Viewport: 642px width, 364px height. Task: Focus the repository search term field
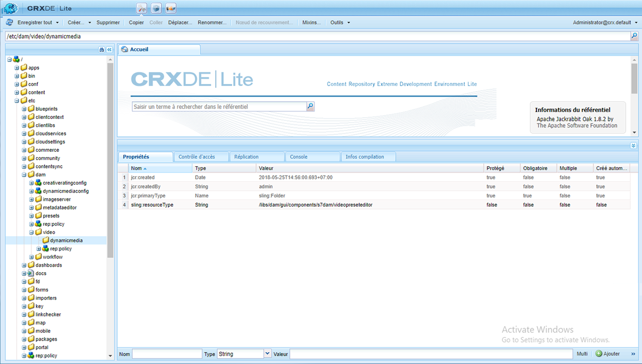tap(219, 106)
